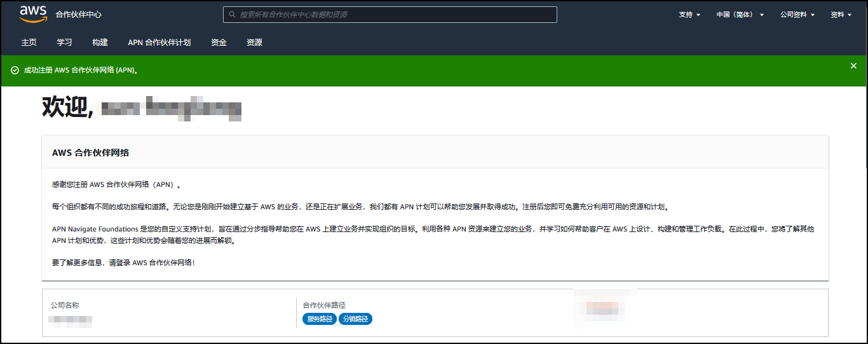
Task: Click the 欢迎 heading text
Action: 67,107
